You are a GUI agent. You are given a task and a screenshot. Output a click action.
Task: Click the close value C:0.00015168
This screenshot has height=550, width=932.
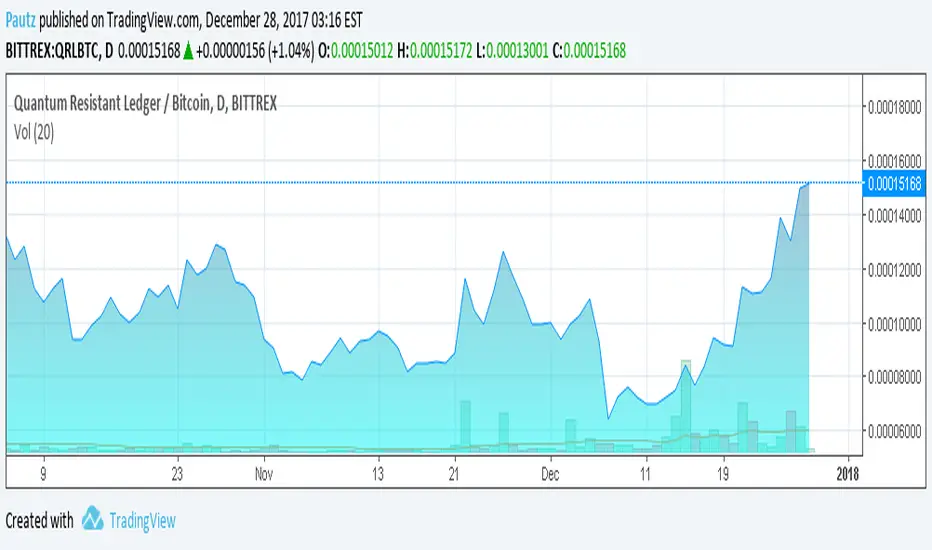pyautogui.click(x=589, y=51)
